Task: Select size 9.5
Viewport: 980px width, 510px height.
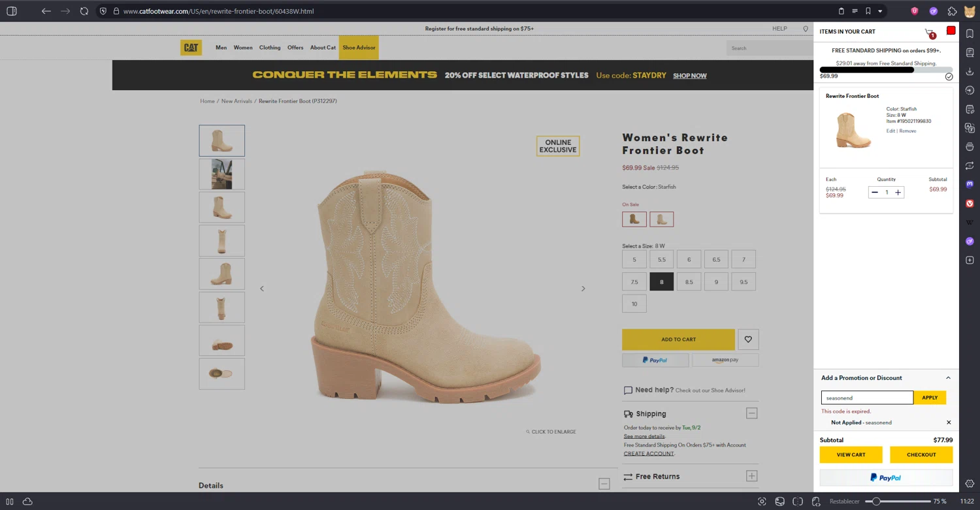Action: pyautogui.click(x=743, y=281)
